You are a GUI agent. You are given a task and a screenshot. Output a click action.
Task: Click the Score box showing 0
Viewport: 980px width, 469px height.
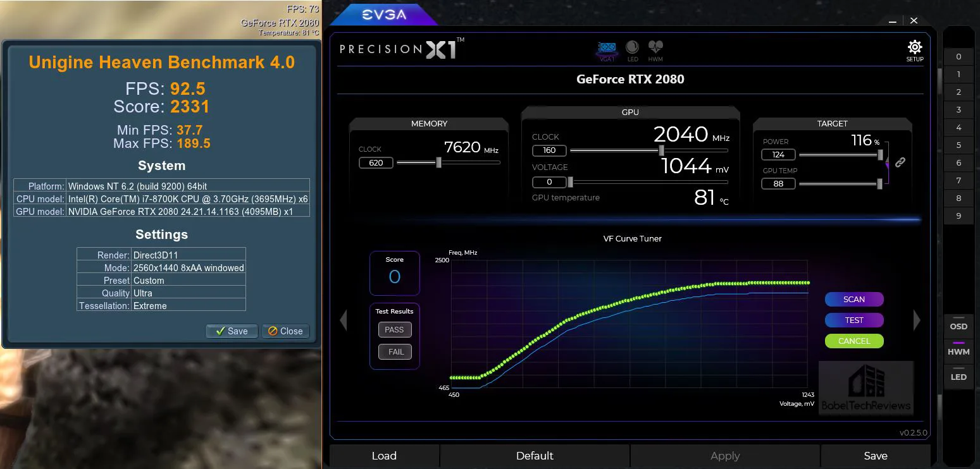[x=395, y=273]
